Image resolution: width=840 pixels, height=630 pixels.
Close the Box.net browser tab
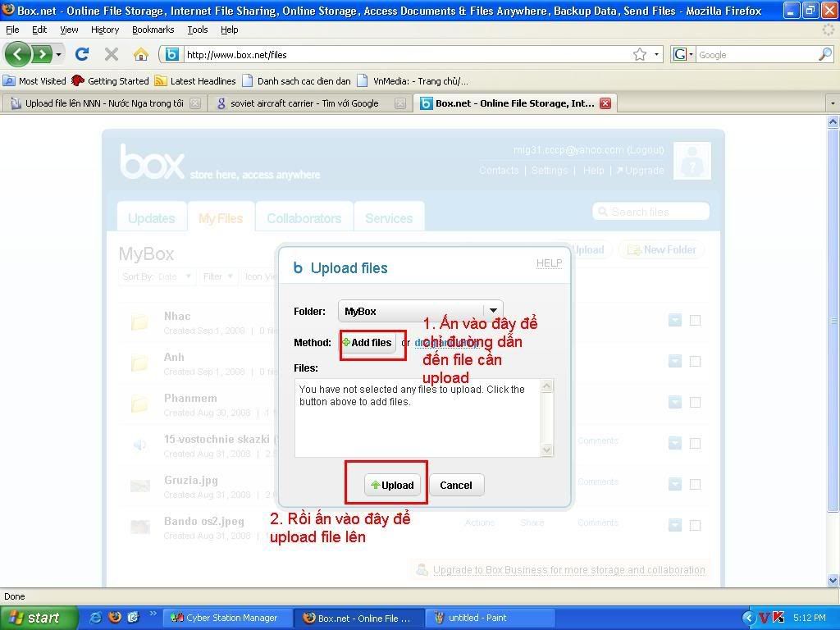coord(605,103)
